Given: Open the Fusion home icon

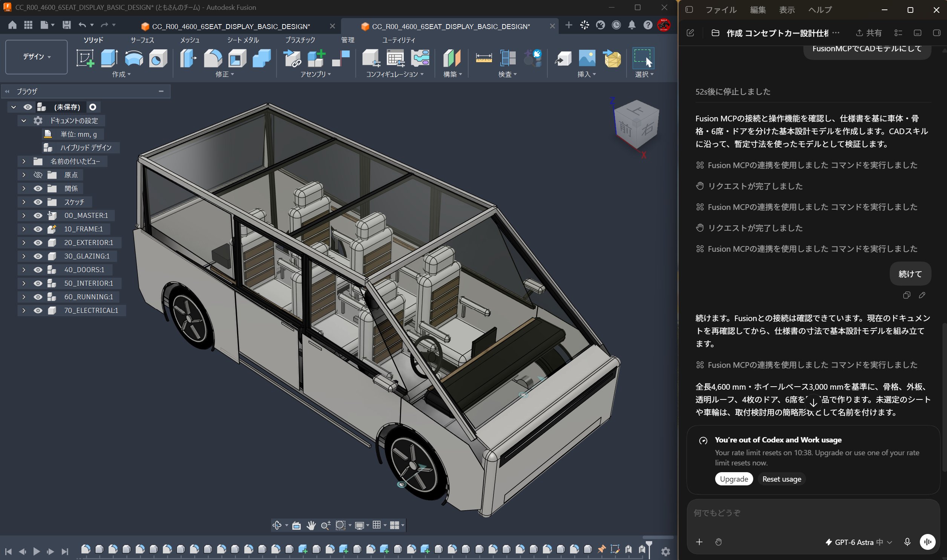Looking at the screenshot, I should (12, 25).
